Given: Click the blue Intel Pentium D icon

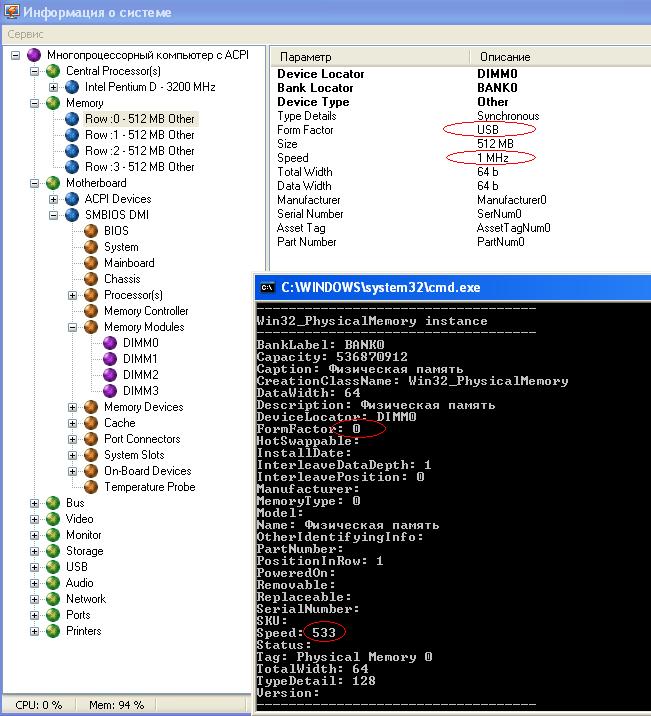Looking at the screenshot, I should tap(72, 87).
